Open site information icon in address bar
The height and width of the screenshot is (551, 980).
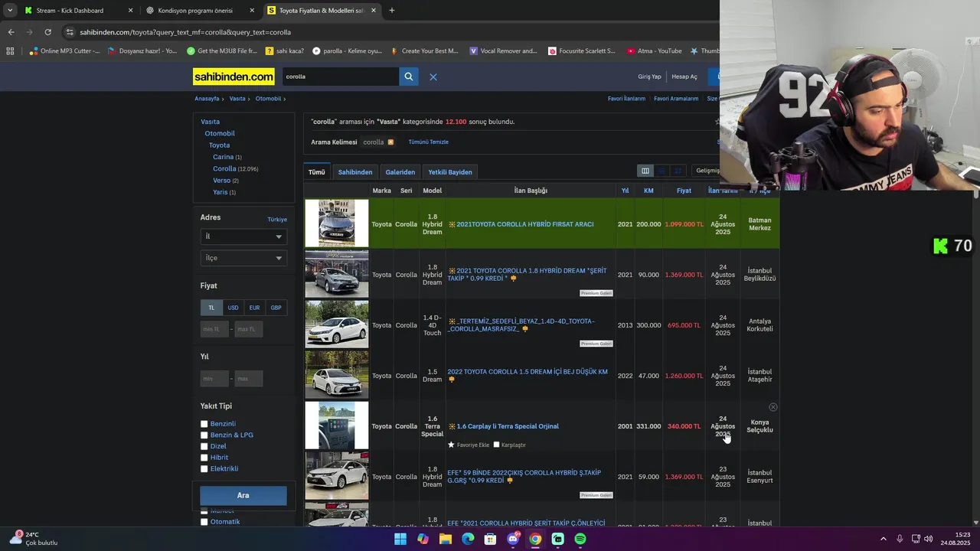(70, 32)
